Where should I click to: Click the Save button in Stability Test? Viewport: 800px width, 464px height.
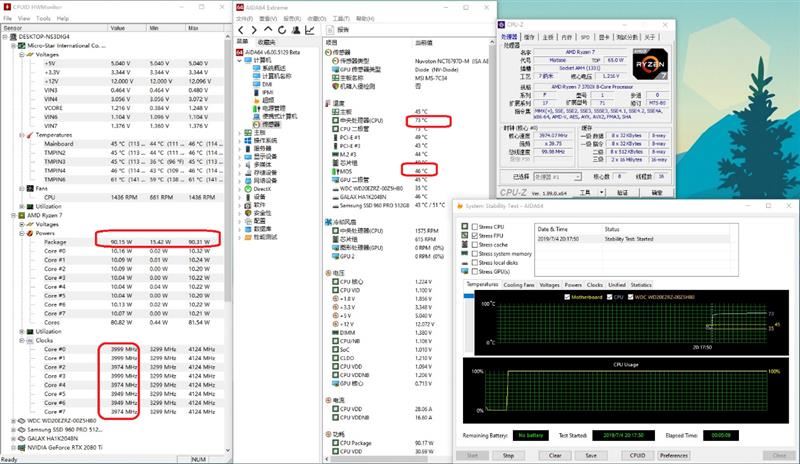[x=591, y=455]
